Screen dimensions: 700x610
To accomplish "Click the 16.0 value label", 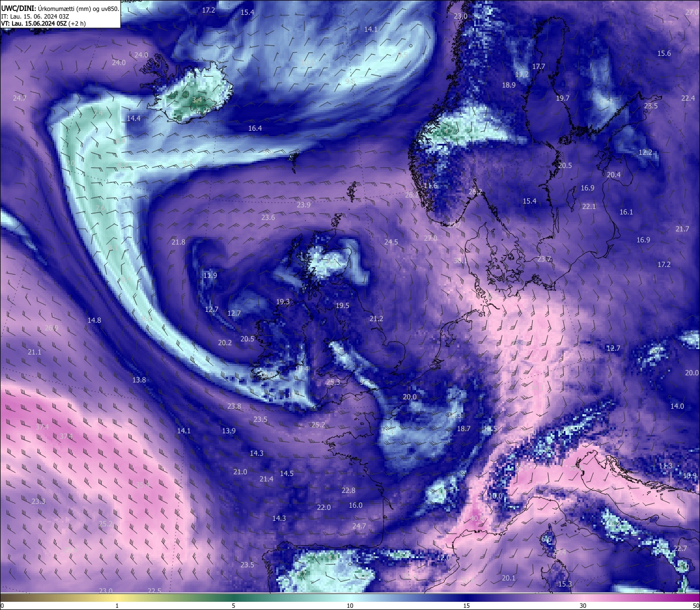I will (355, 506).
